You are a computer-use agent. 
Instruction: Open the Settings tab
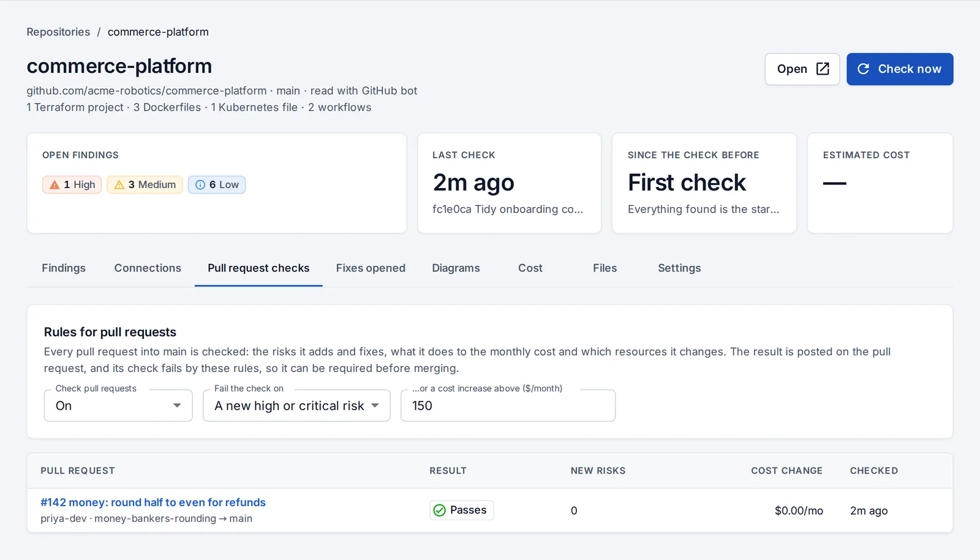click(679, 268)
